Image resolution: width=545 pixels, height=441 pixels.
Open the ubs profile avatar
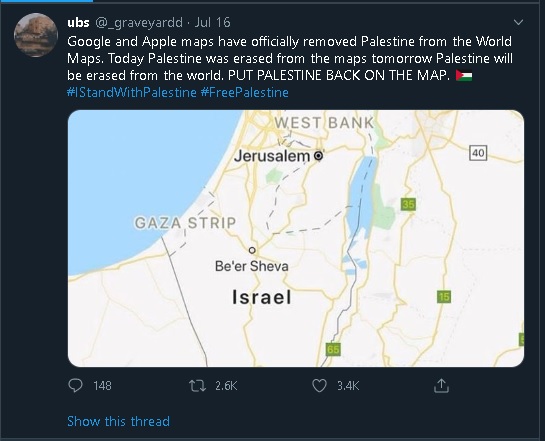coord(35,35)
